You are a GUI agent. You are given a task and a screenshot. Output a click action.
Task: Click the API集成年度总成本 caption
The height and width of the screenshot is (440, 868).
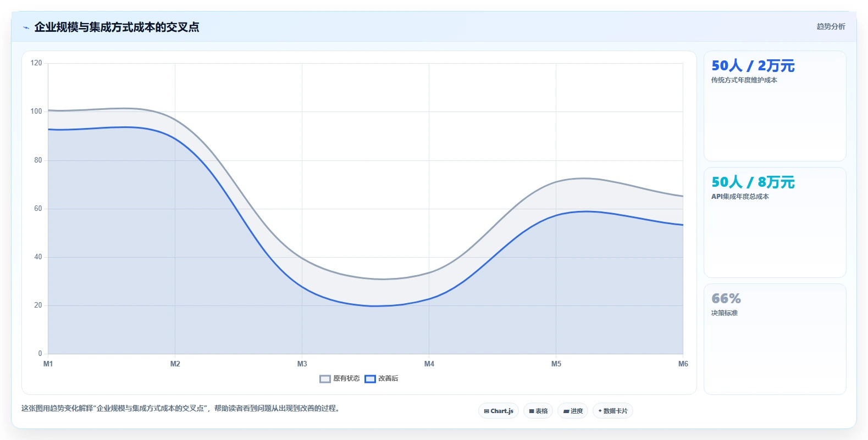[x=740, y=197]
